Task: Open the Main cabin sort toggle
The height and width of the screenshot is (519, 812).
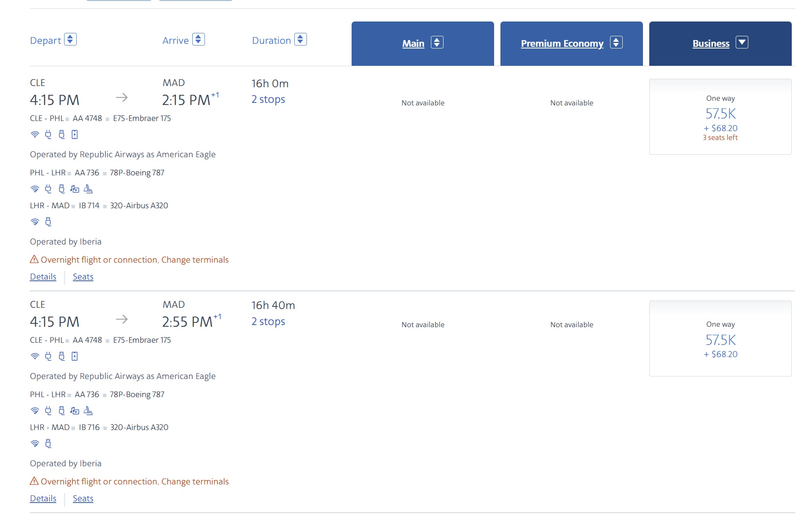Action: (437, 42)
